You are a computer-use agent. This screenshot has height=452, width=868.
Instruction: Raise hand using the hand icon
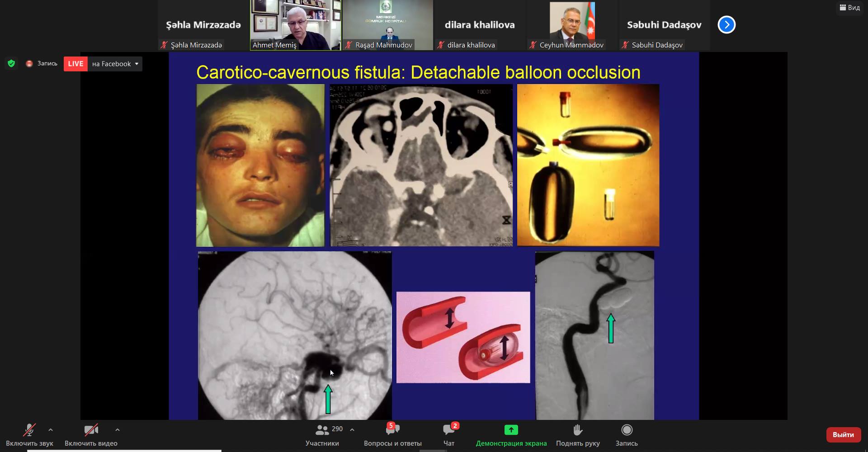click(577, 430)
